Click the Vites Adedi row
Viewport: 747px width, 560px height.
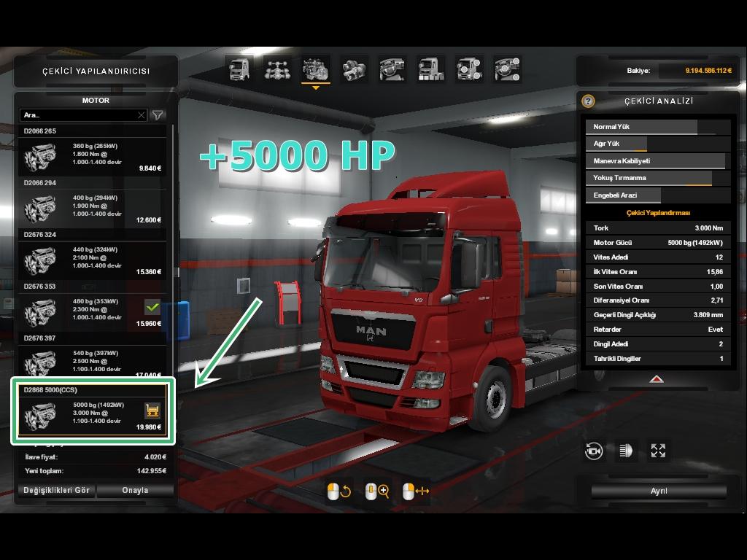click(658, 257)
